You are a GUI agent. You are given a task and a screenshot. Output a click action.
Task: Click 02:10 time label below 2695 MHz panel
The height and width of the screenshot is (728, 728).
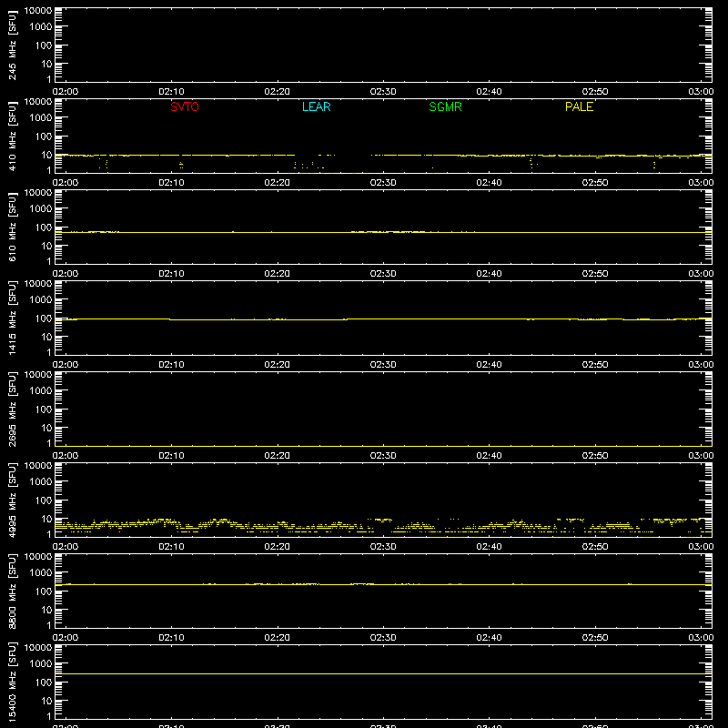tap(171, 456)
